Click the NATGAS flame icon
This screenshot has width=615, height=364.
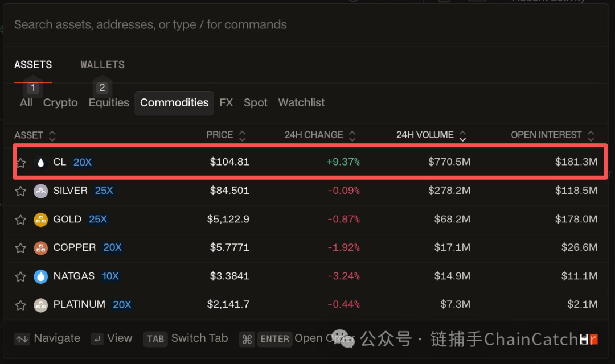[41, 276]
